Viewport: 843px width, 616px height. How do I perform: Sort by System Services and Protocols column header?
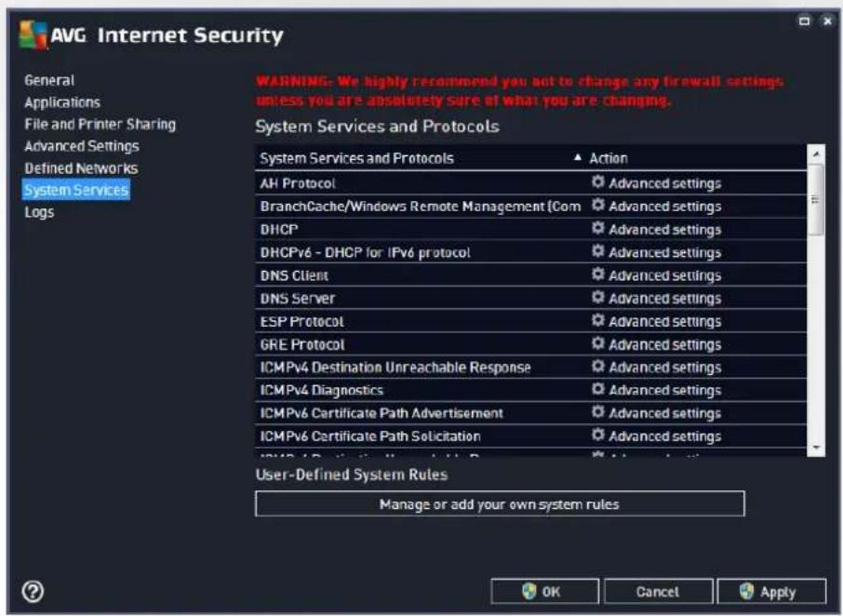[x=356, y=158]
